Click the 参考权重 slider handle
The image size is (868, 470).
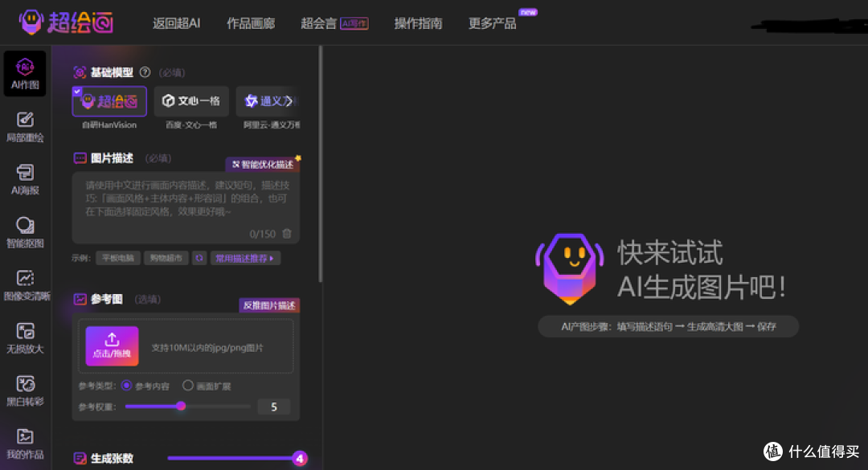point(181,407)
